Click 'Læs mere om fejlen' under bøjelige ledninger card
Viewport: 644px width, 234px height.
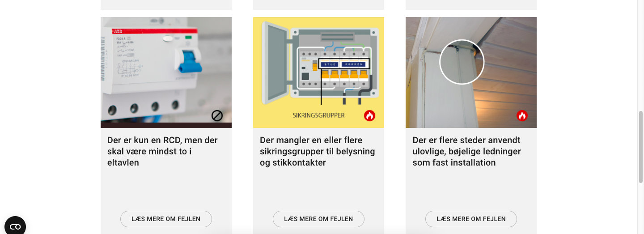click(471, 219)
